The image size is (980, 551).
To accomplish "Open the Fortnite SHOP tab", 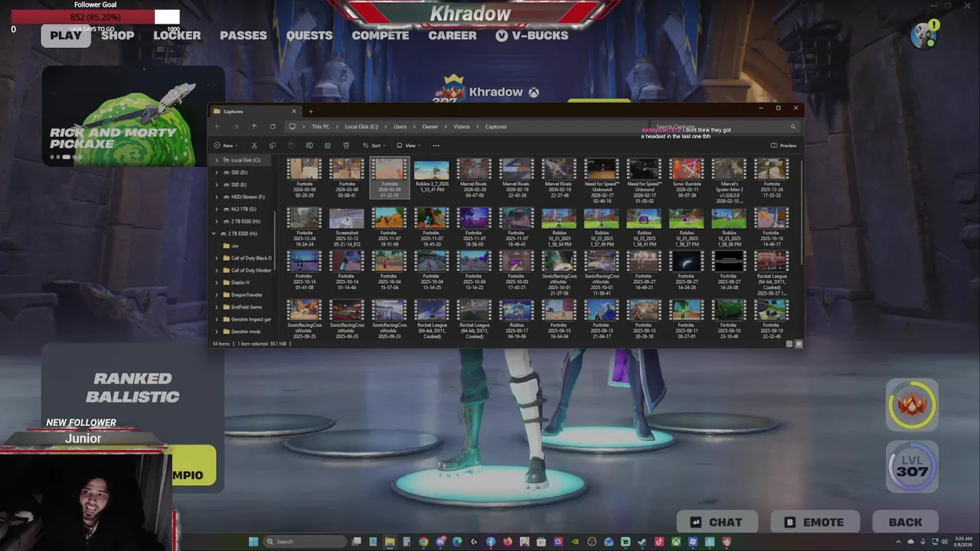I will coord(118,35).
